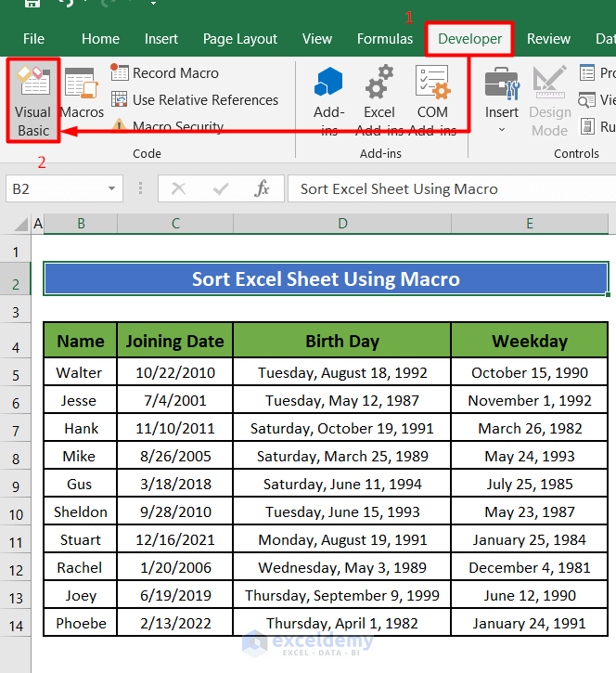Open Macro Security settings
This screenshot has width=616, height=673.
(x=168, y=126)
